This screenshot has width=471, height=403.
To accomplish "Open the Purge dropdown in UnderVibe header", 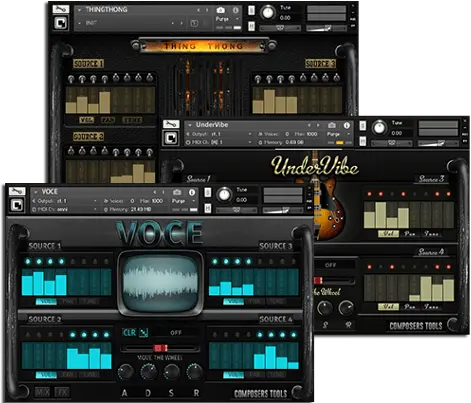I will [x=348, y=134].
